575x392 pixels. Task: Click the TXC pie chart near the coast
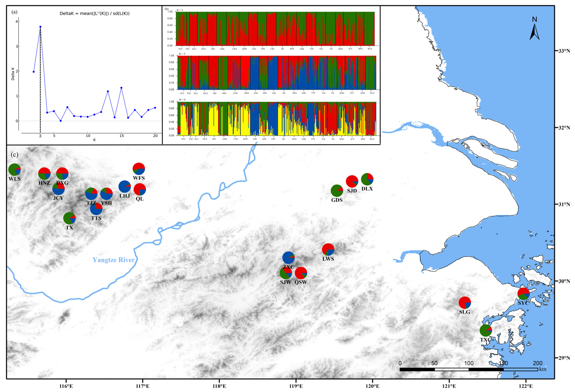[x=486, y=330]
